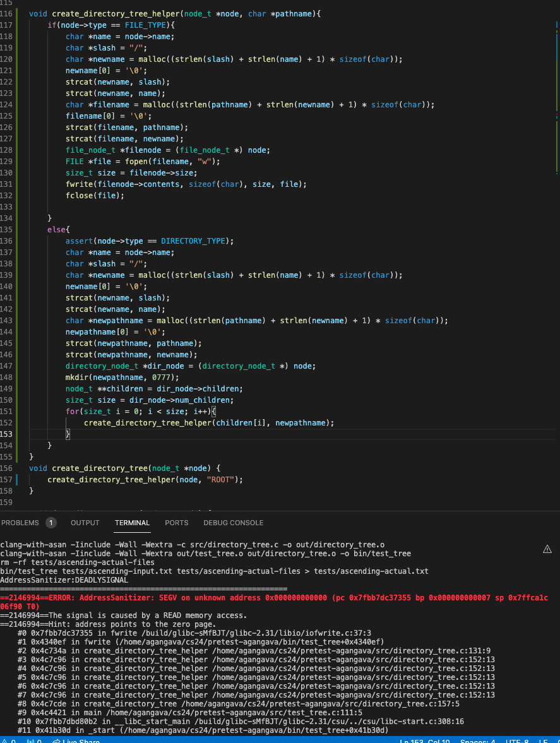Open indentation options via Spaces: 4
The image size is (560, 743).
pyautogui.click(x=477, y=741)
